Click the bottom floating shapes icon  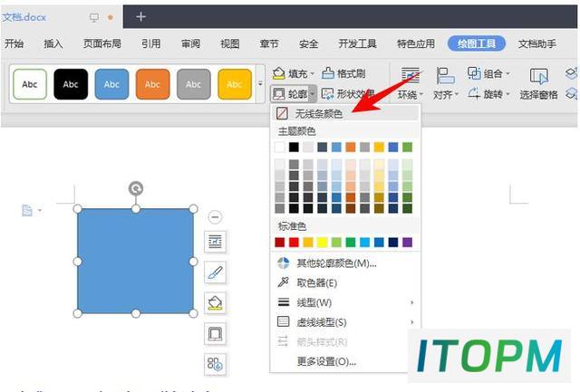pyautogui.click(x=216, y=364)
